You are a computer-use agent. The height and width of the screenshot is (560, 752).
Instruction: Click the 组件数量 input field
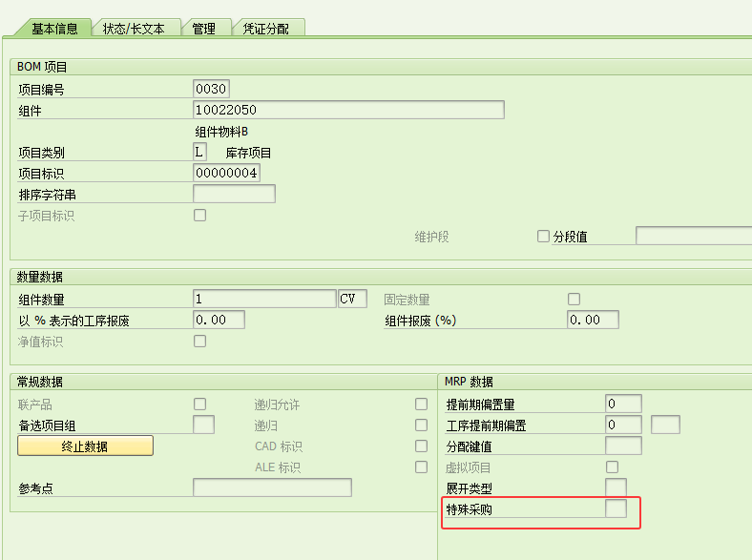coord(264,300)
